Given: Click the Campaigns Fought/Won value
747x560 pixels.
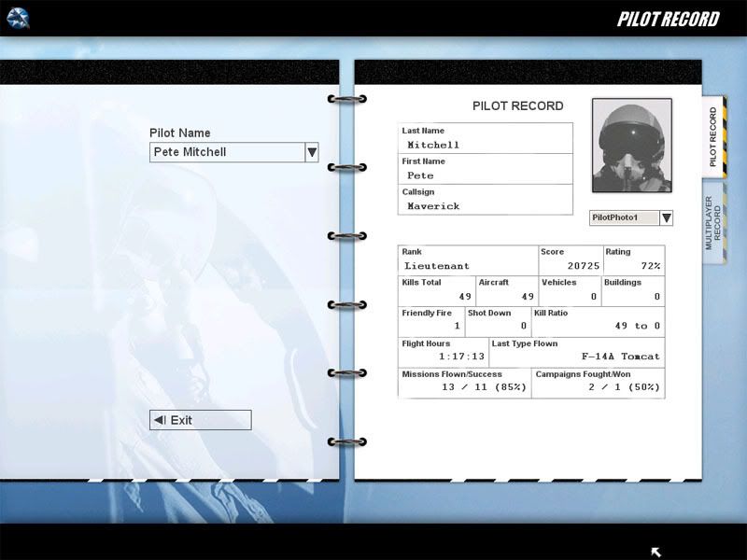Looking at the screenshot, I should pos(624,387).
